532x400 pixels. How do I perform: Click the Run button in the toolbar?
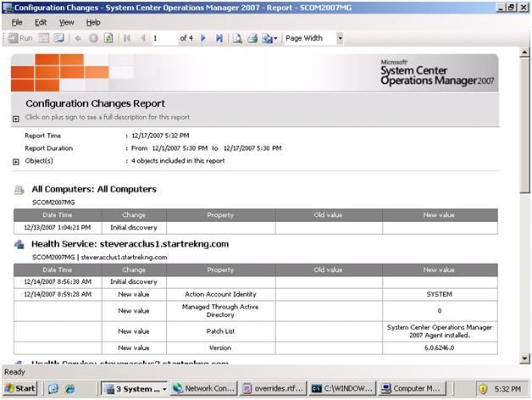pyautogui.click(x=20, y=38)
